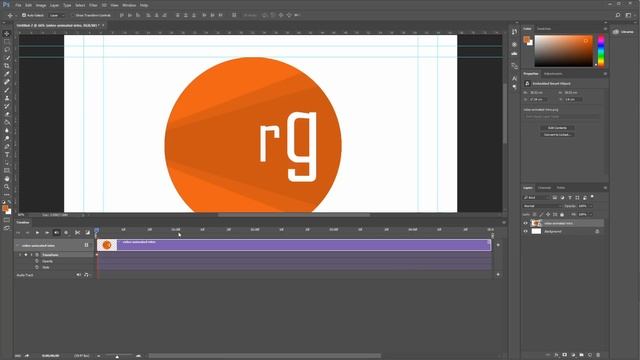Open Audio Track music note menu
Viewport: 640px width, 360px height.
pyautogui.click(x=87, y=275)
